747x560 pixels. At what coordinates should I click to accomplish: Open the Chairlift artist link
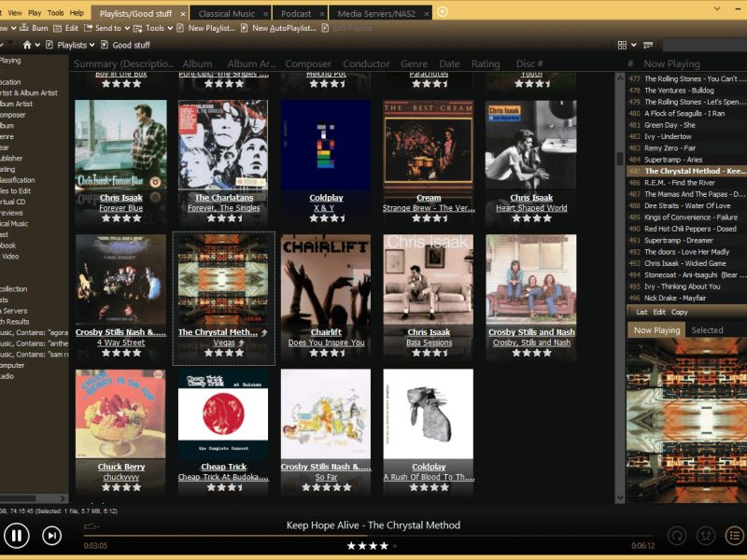(326, 332)
